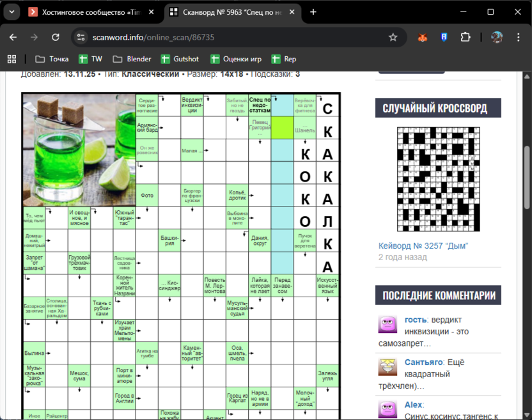Open the Bitwarden shield extension

coord(444,37)
